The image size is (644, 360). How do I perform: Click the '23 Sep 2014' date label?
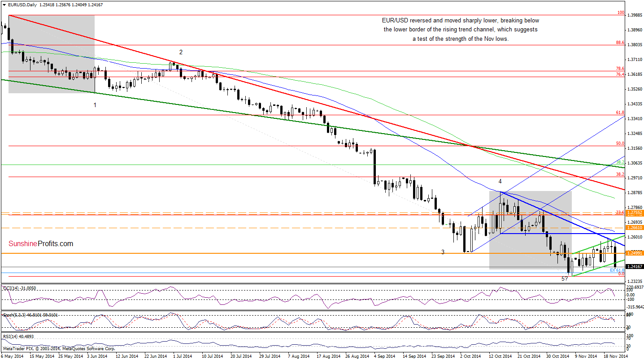click(444, 356)
